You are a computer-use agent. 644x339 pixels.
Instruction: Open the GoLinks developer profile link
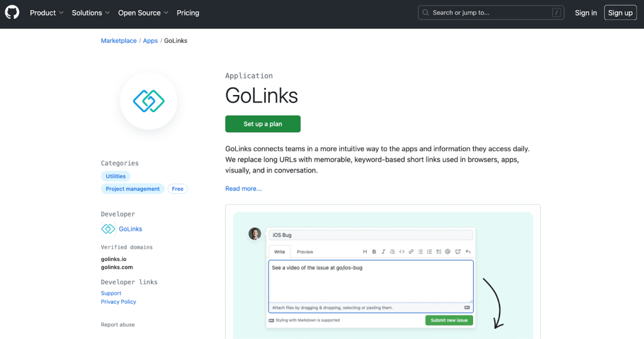coord(130,229)
